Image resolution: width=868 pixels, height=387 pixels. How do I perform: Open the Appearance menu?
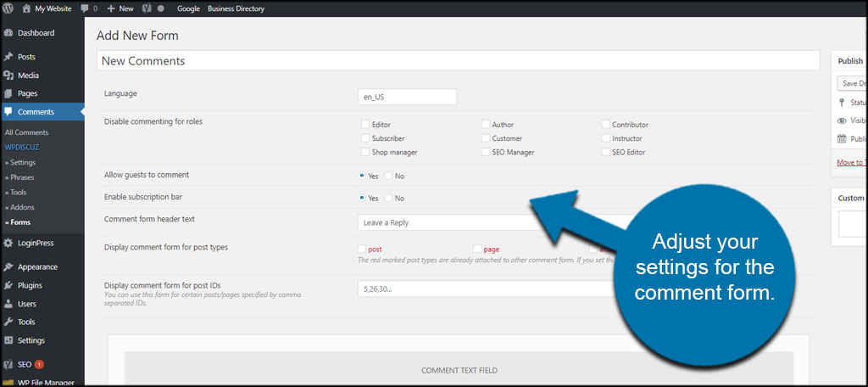(37, 266)
